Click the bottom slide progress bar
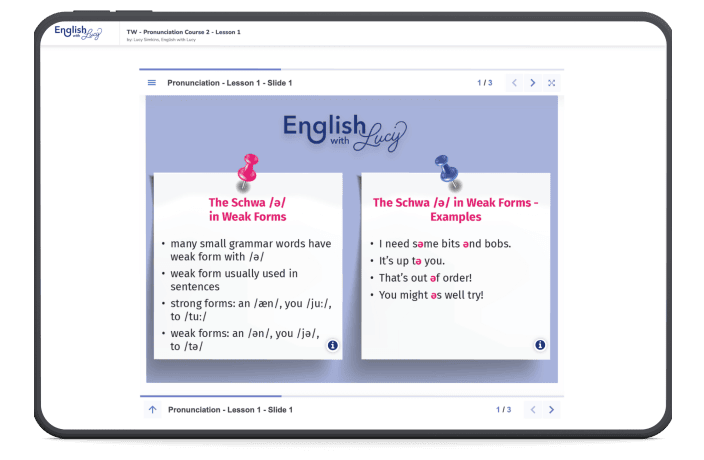 click(352, 396)
